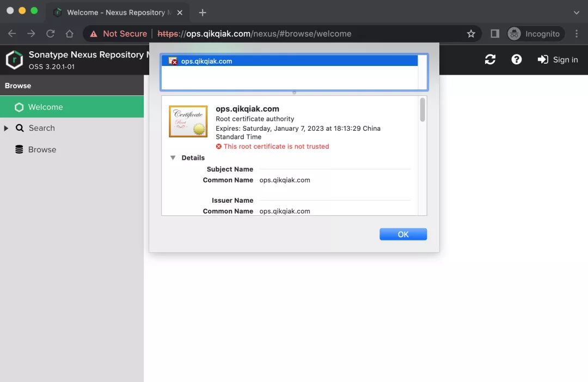The height and width of the screenshot is (382, 588).
Task: Click the refresh icon in Nexus header
Action: coord(490,59)
